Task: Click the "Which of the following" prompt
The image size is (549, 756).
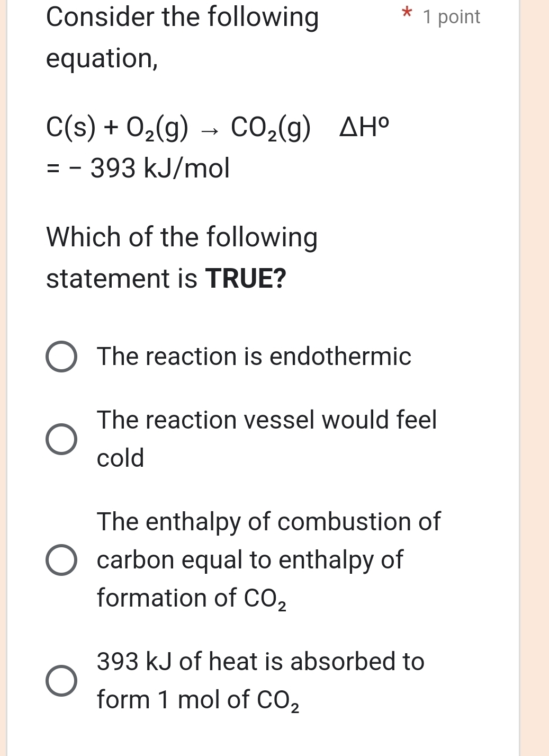Action: tap(182, 236)
